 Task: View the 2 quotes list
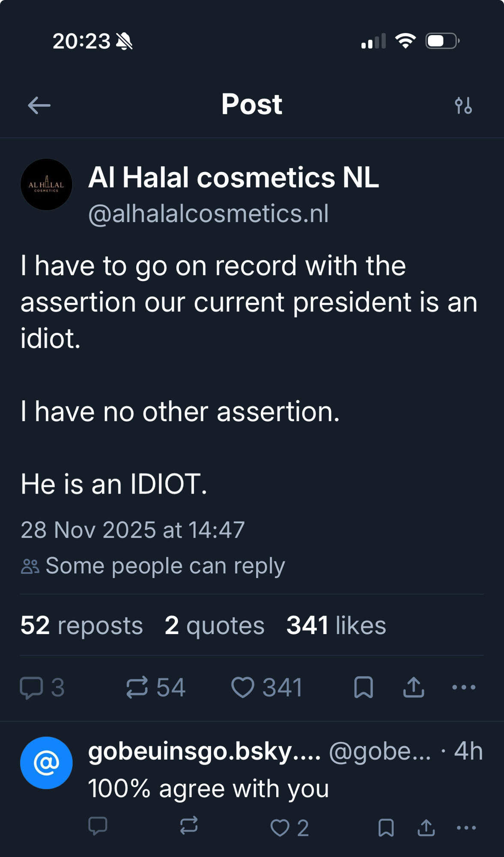click(x=215, y=625)
